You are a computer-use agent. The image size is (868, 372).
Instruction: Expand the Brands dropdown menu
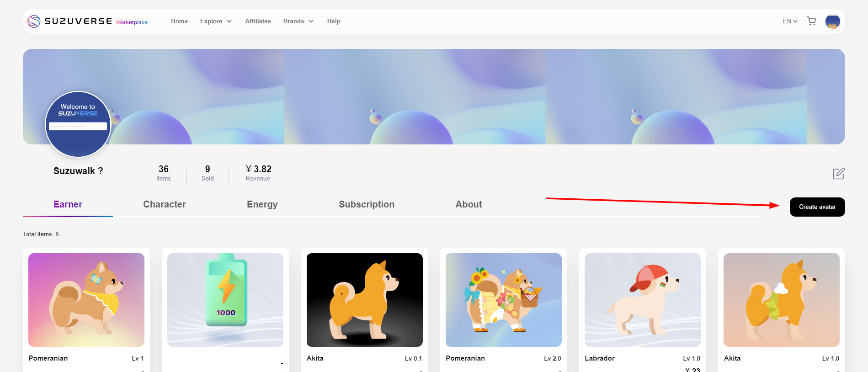pyautogui.click(x=298, y=21)
